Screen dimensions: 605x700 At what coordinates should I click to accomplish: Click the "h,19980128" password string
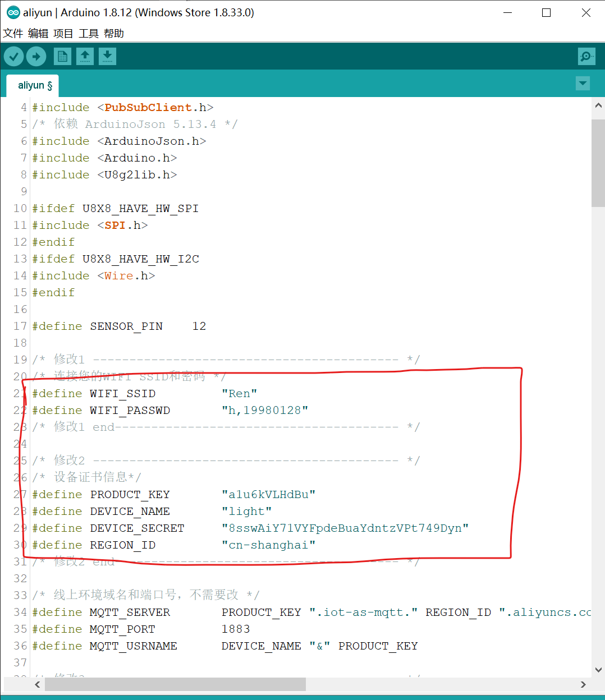[265, 410]
